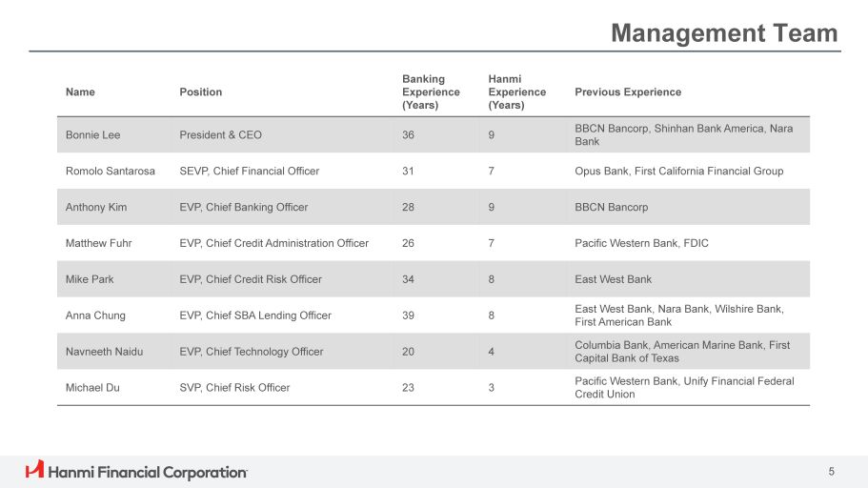Click the Banking Experience (Years) header
Viewport: 868px width, 488px height.
pos(431,92)
